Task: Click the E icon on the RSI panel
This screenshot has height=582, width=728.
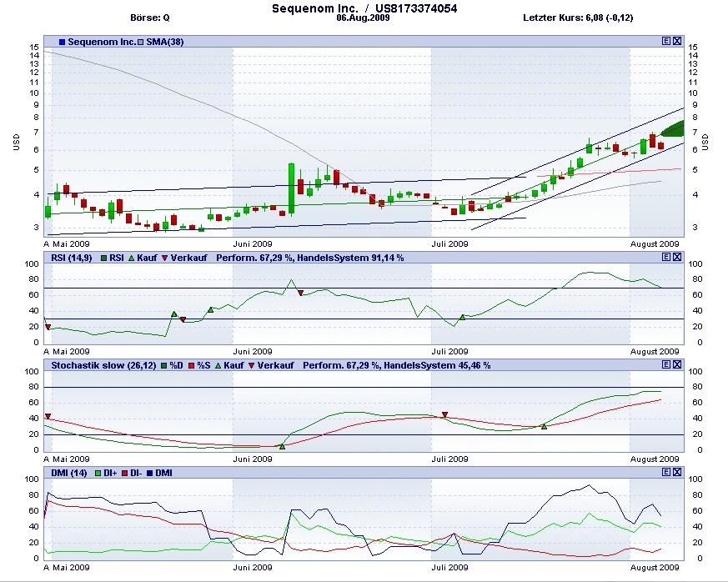Action: 665,257
